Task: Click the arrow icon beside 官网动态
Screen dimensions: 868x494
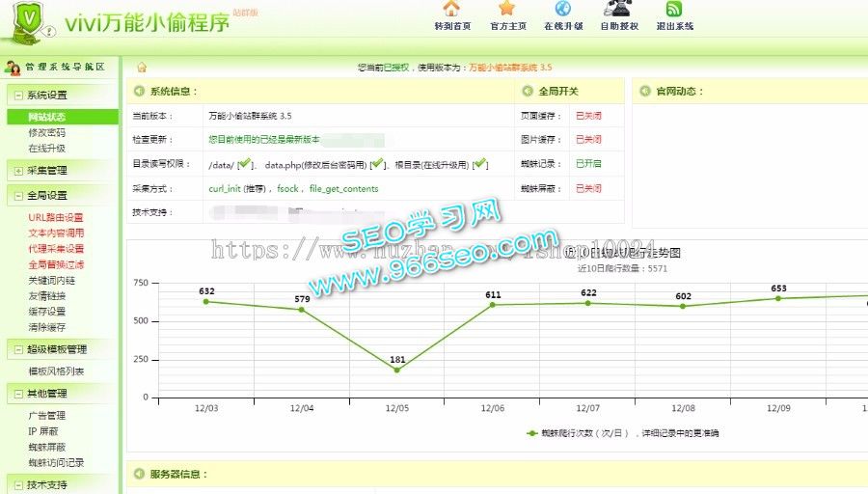Action: [x=645, y=91]
